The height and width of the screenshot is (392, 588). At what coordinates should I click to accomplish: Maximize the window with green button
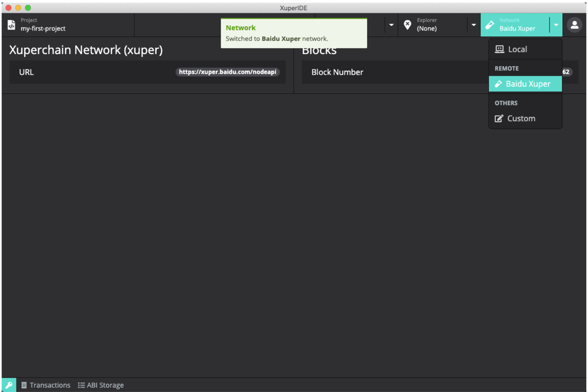click(28, 8)
